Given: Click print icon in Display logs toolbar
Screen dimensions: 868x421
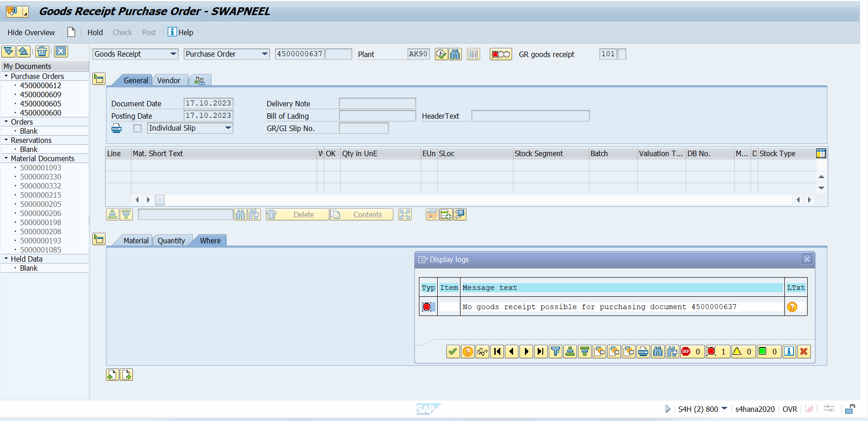Looking at the screenshot, I should click(643, 352).
